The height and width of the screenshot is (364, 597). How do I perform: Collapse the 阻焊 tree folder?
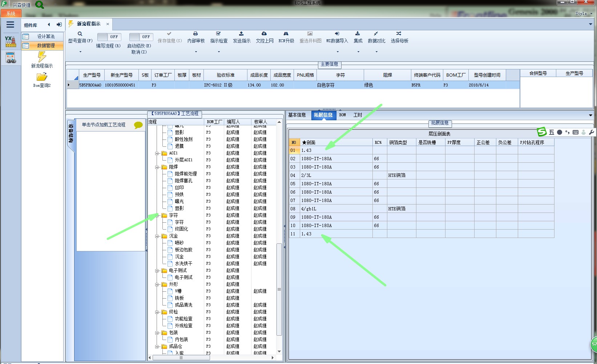point(157,167)
